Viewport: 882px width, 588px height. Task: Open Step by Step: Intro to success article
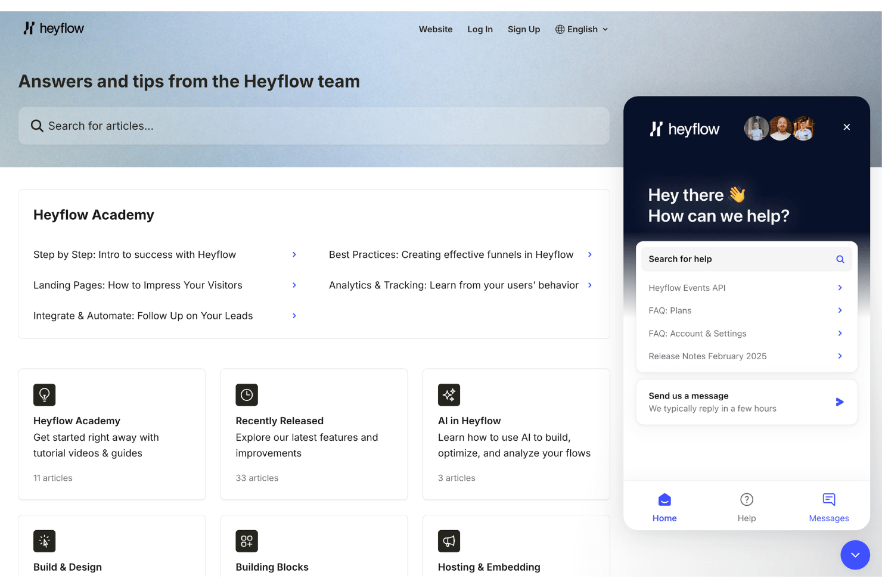pos(135,254)
